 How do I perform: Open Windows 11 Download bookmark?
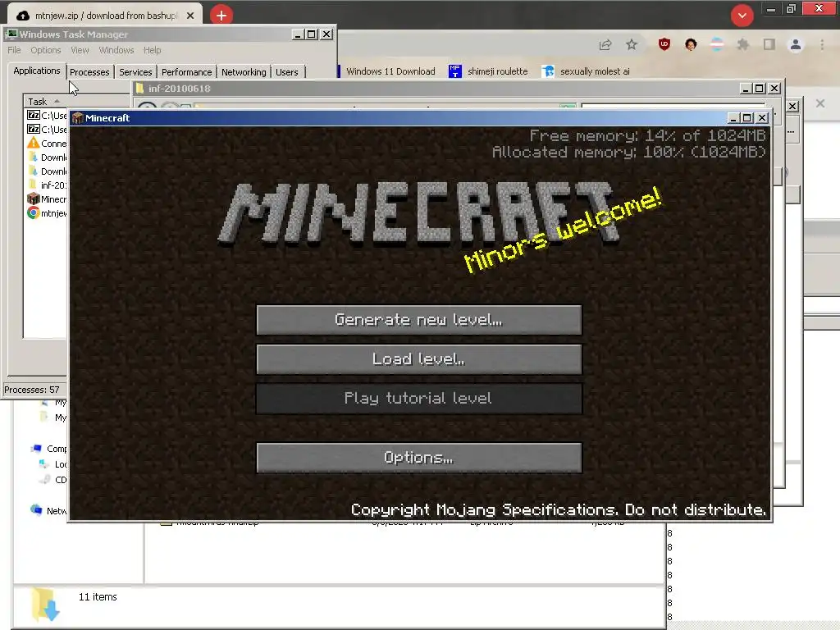click(390, 71)
